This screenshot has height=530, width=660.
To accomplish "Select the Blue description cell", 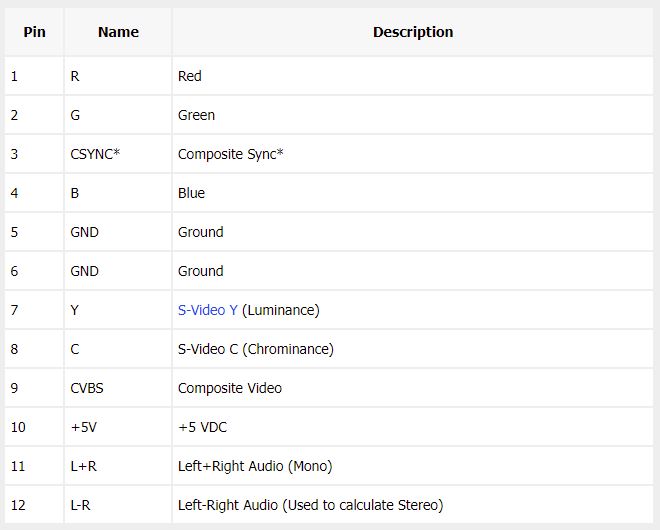I will (413, 193).
